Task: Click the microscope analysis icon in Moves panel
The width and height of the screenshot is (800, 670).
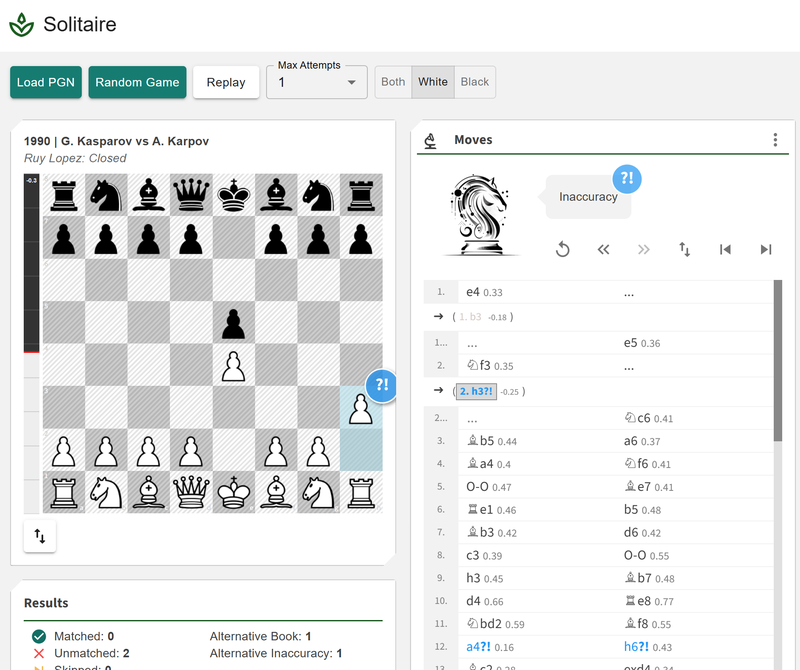Action: [430, 140]
